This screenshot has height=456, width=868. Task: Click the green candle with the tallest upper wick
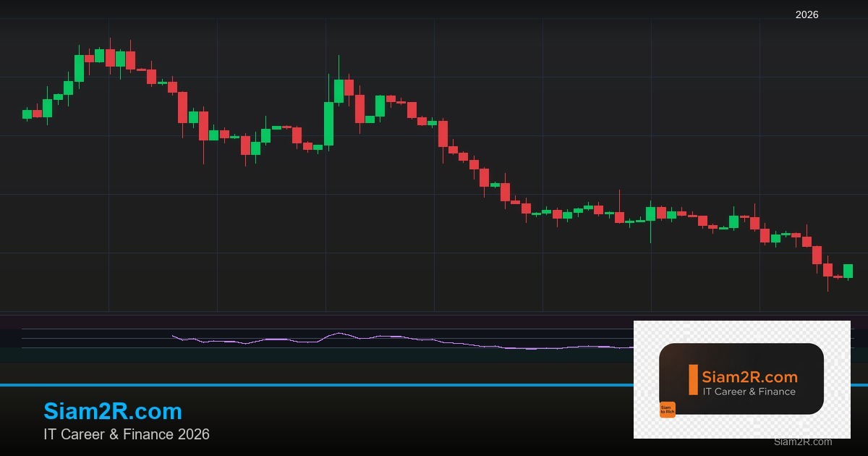[339, 90]
